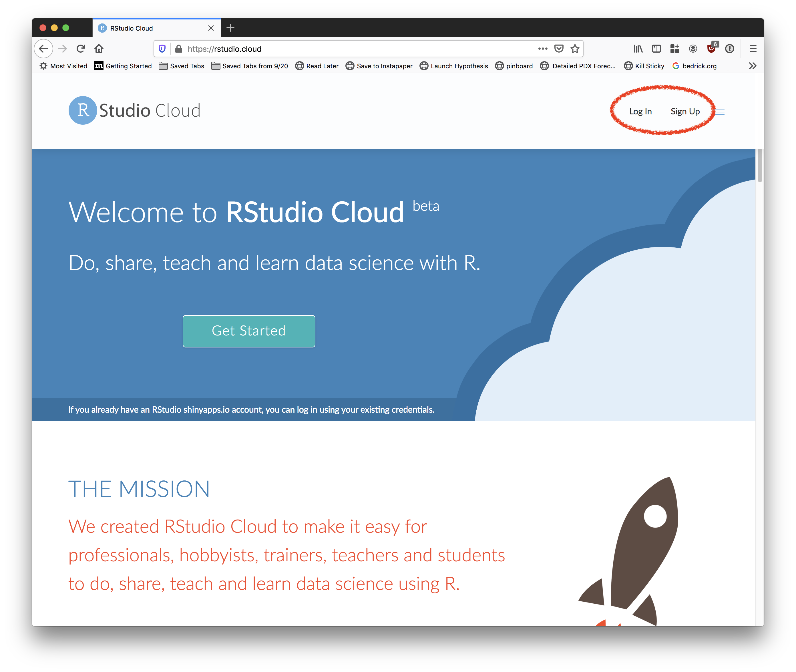The height and width of the screenshot is (672, 796).
Task: Open the Firefox Library icon
Action: tap(638, 49)
